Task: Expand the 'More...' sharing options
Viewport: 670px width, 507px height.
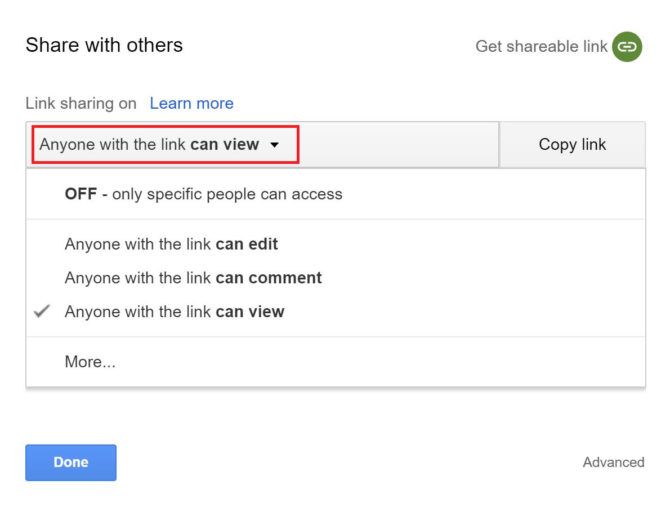Action: point(90,362)
